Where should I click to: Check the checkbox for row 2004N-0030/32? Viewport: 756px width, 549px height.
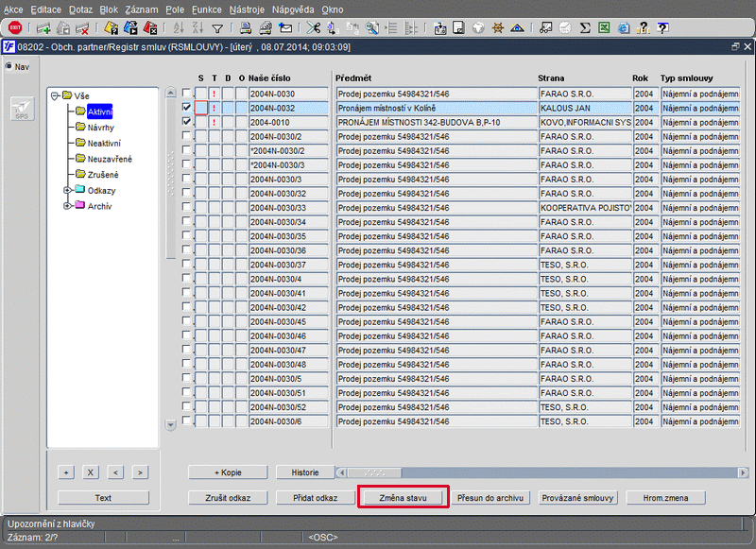186,193
